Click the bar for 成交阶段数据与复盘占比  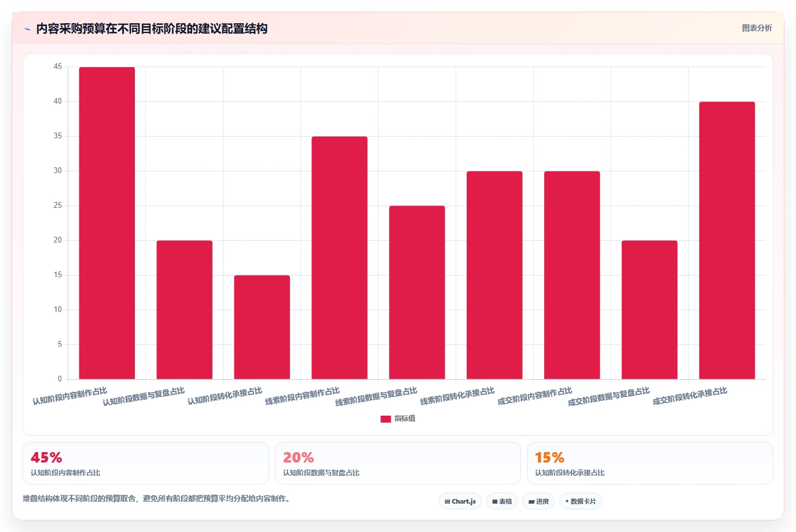pos(650,310)
